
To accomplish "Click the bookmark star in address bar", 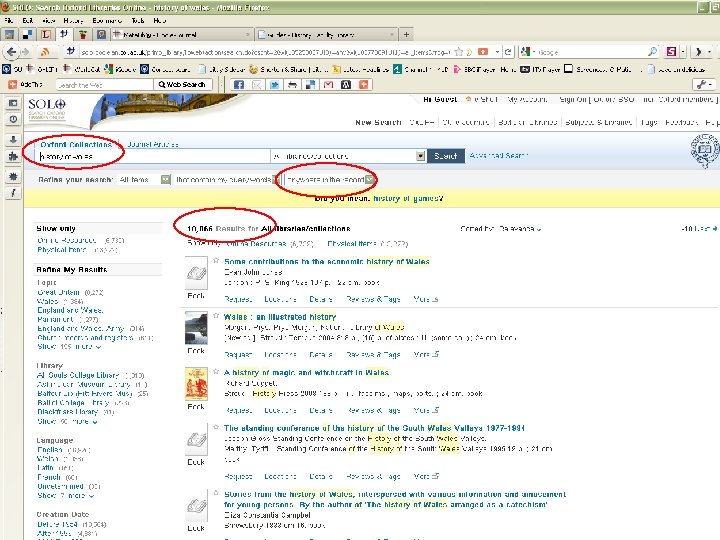I will pyautogui.click(x=458, y=52).
